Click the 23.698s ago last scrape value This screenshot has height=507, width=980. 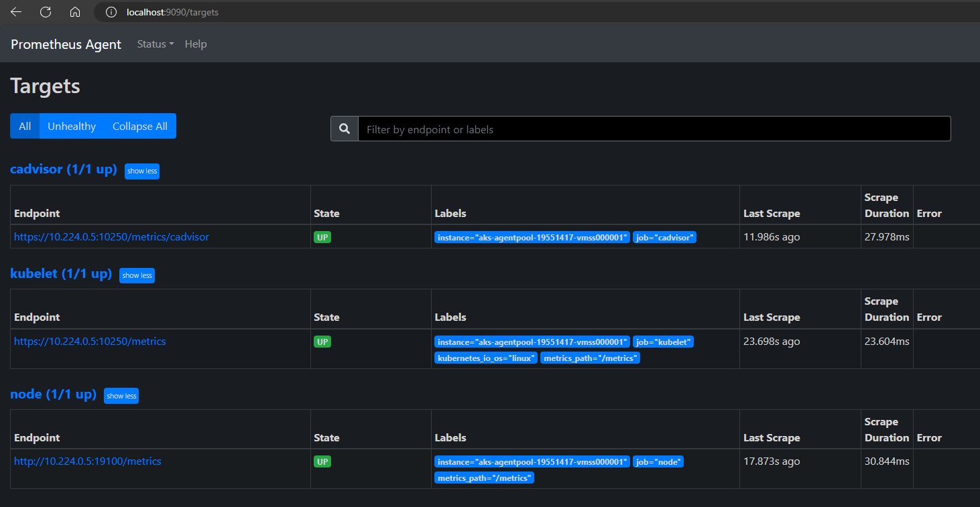pyautogui.click(x=772, y=341)
